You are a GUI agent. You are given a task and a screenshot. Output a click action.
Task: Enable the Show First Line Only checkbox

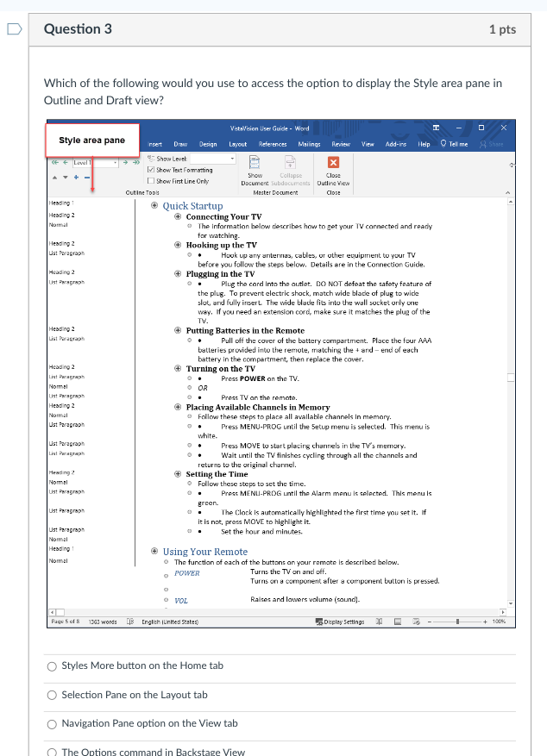point(151,181)
